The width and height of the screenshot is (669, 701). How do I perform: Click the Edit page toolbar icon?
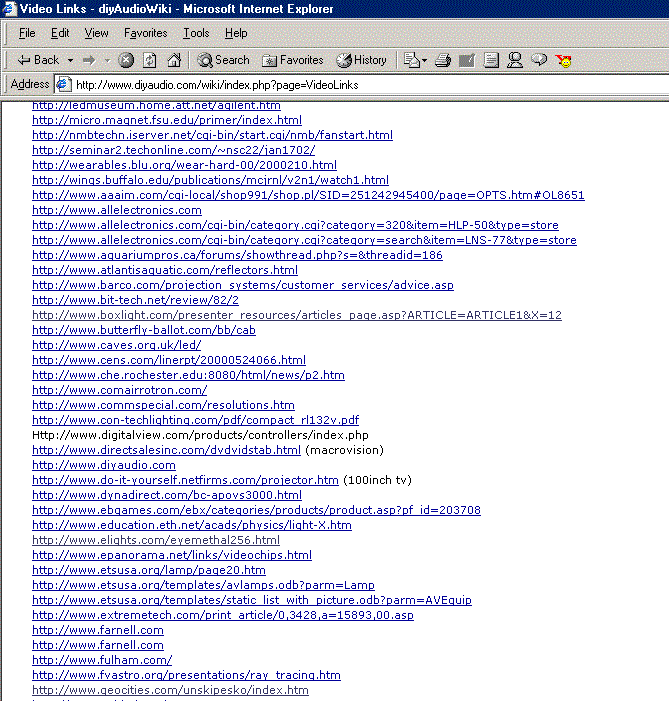pos(466,60)
